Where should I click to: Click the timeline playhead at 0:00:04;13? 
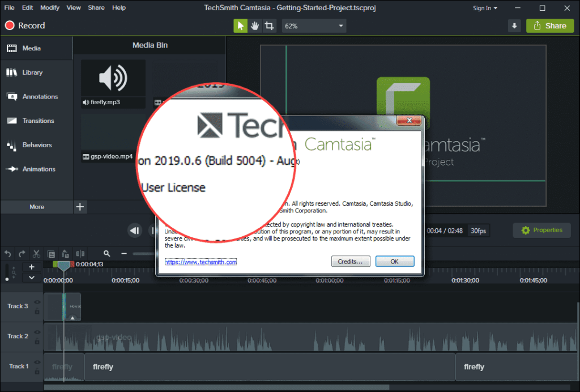point(63,265)
